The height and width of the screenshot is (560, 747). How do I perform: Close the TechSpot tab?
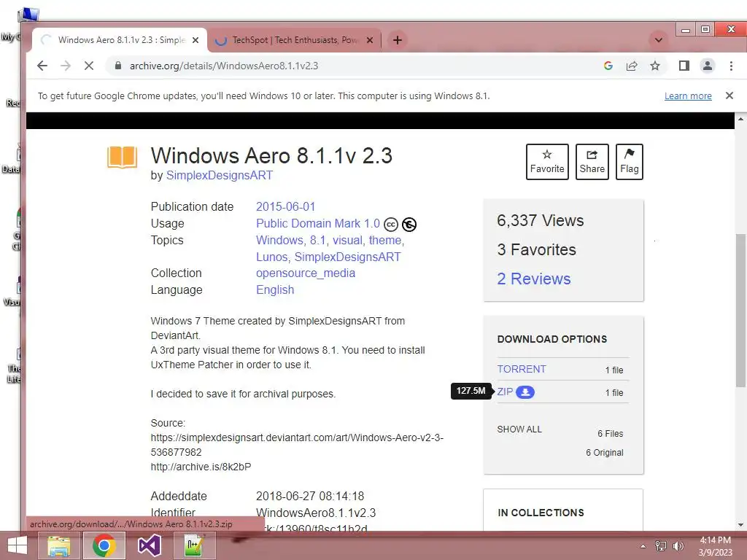[x=370, y=41]
